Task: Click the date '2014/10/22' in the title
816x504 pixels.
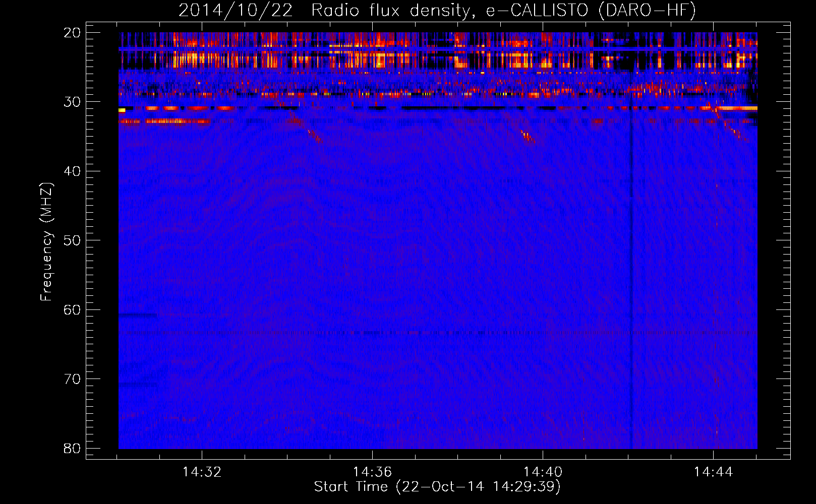Action: [236, 10]
